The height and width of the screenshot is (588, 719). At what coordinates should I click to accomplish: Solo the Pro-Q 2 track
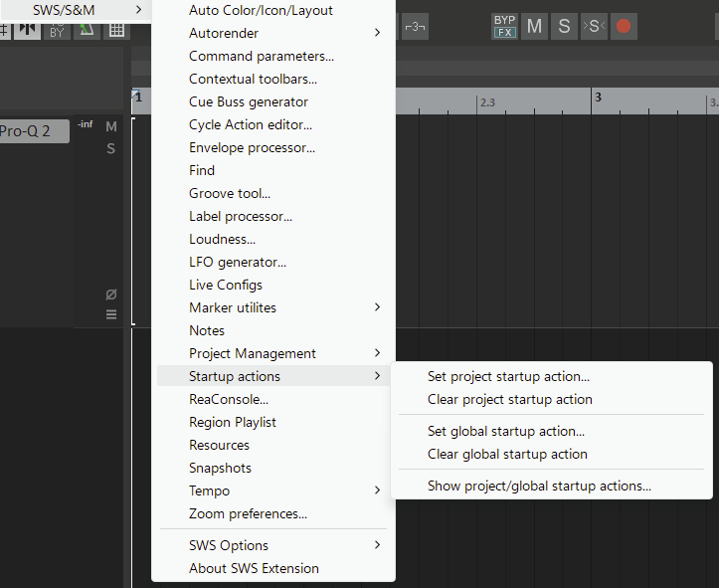point(111,149)
